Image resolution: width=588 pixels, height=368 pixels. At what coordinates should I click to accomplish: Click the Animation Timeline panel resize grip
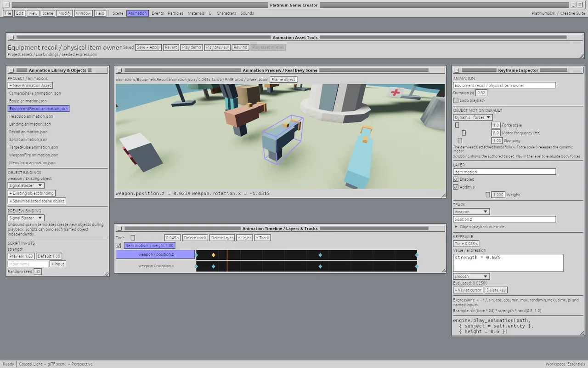click(x=443, y=270)
